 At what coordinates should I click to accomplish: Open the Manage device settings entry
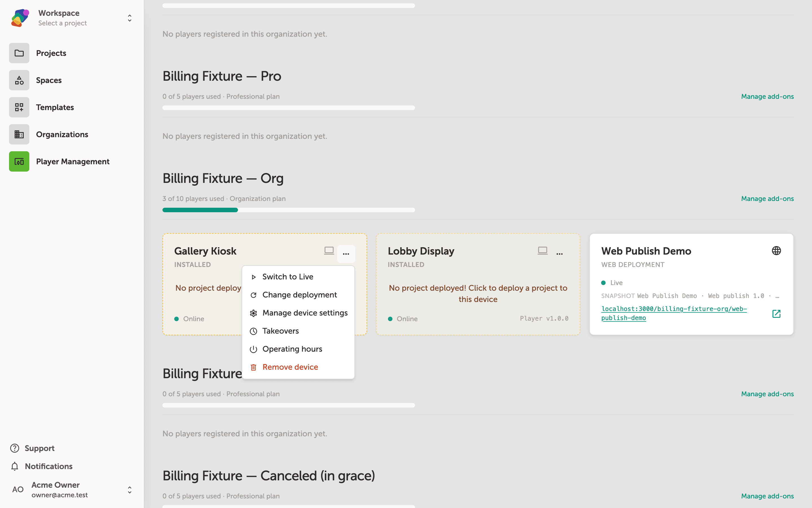[298, 313]
